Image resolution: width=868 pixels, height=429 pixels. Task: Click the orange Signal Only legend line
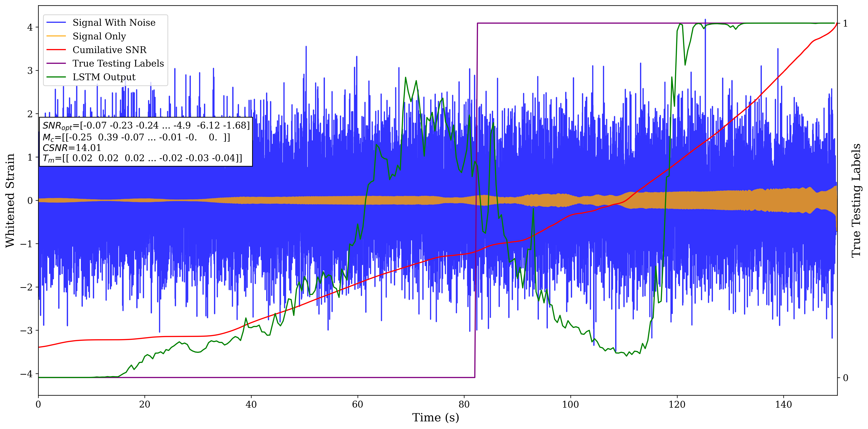(56, 36)
